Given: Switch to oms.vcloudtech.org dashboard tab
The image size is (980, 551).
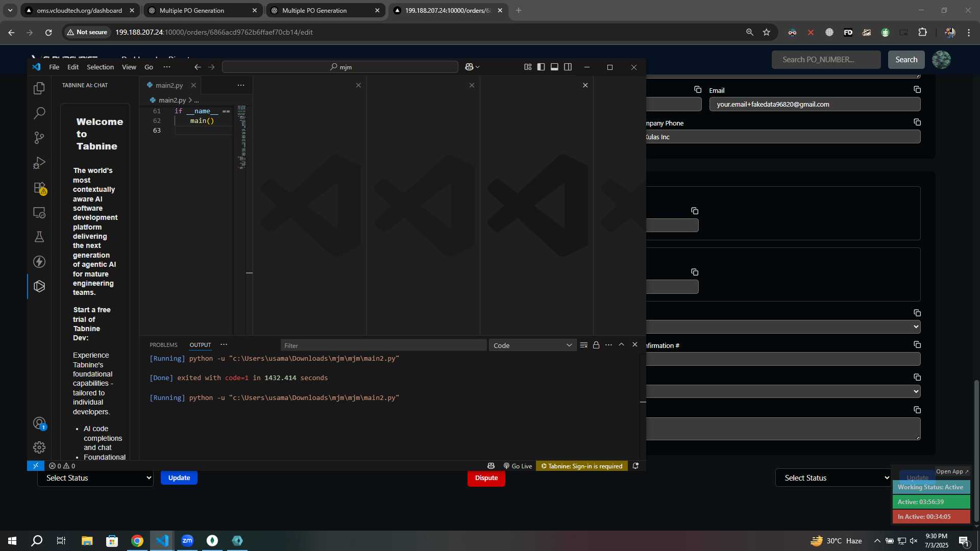Looking at the screenshot, I should pos(80,10).
